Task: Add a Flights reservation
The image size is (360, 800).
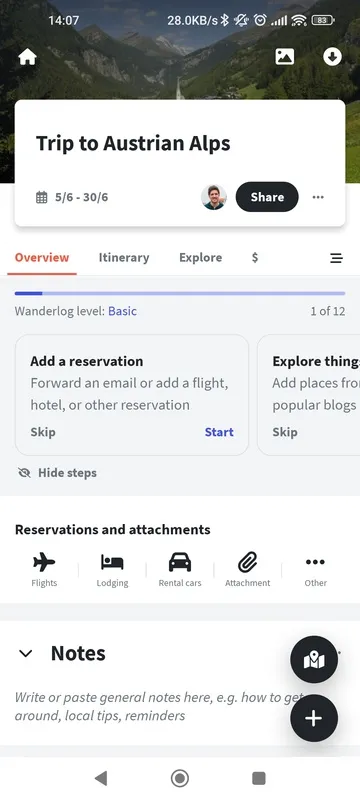Action: point(44,570)
